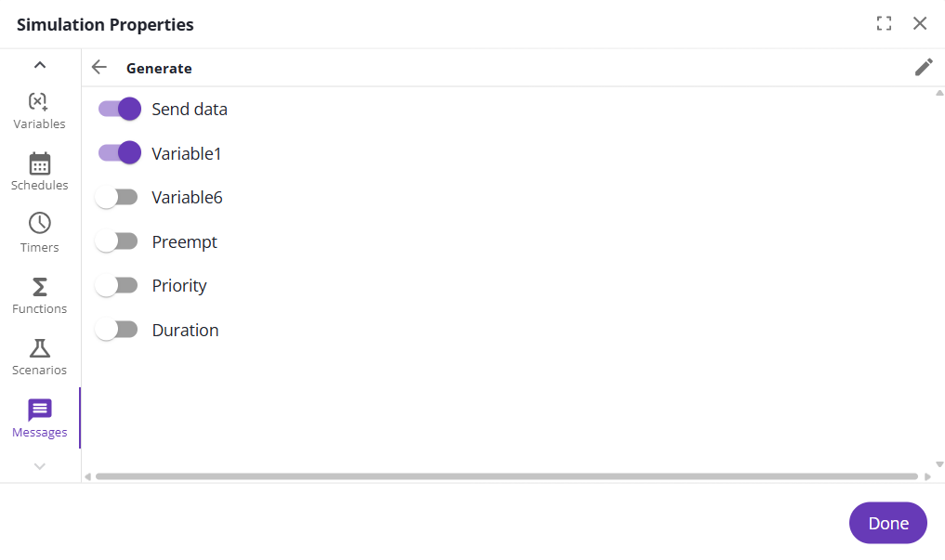Expand dialog to fullscreen
The height and width of the screenshot is (560, 945).
tap(884, 24)
